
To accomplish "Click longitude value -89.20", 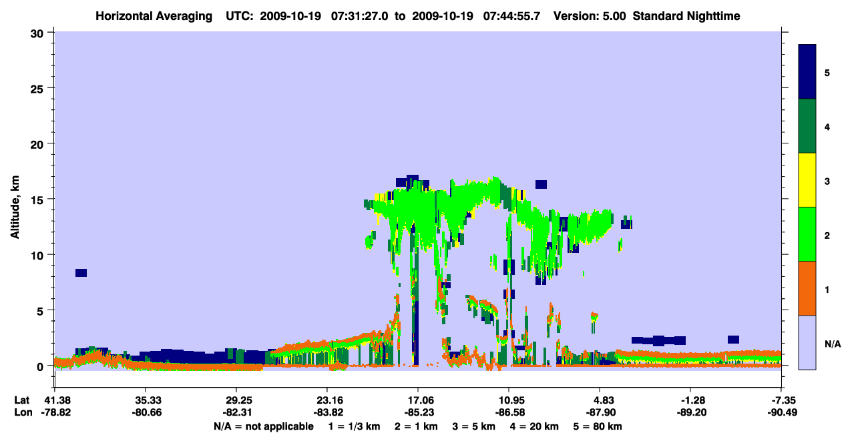I will point(690,413).
